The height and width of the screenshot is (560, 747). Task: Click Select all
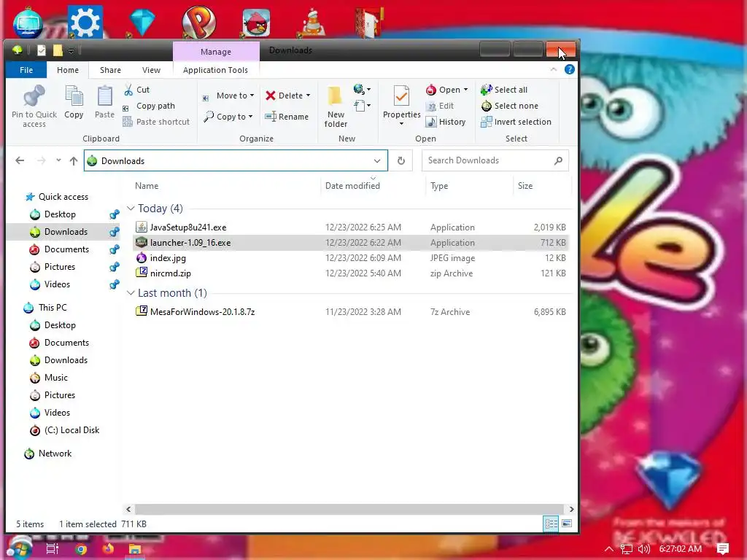[x=504, y=90]
